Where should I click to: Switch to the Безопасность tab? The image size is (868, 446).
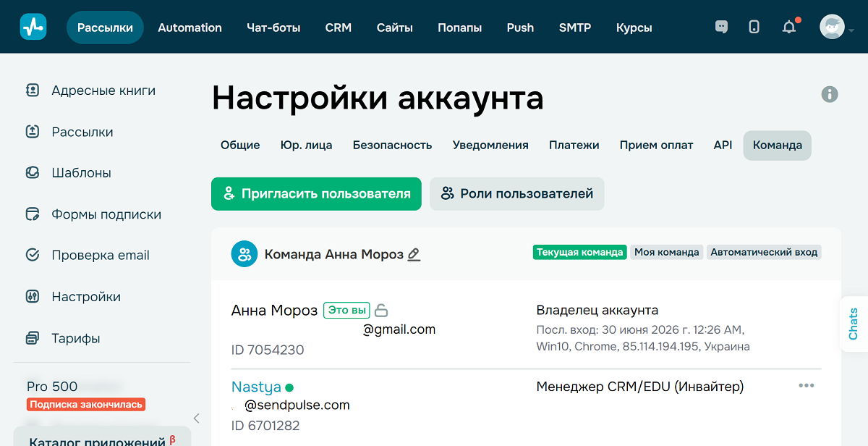392,145
